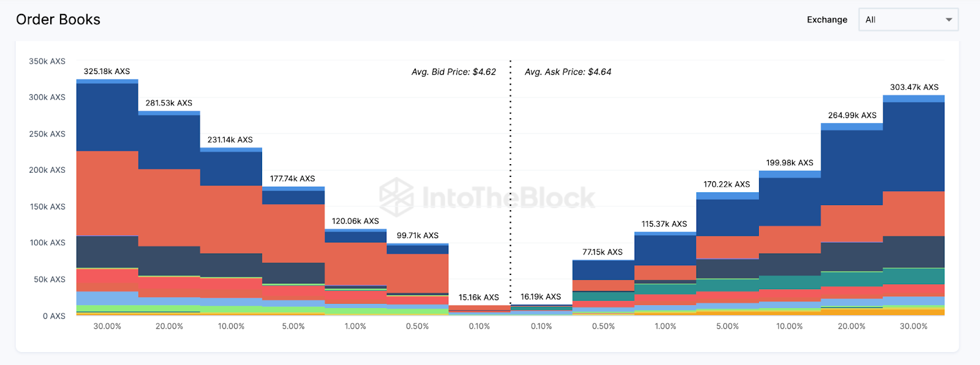This screenshot has height=365, width=980.
Task: Click the Avg. Ask Price label
Action: point(568,72)
